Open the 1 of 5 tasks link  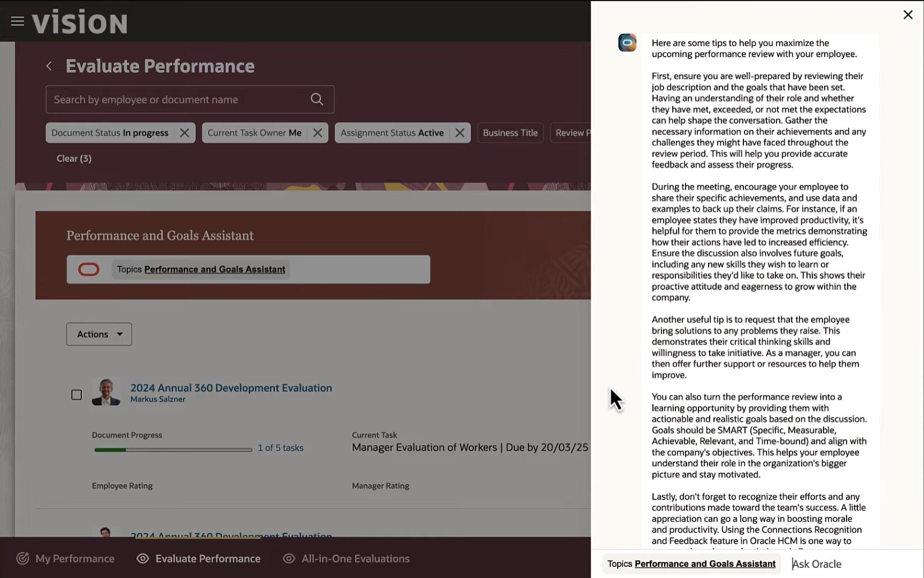tap(281, 448)
